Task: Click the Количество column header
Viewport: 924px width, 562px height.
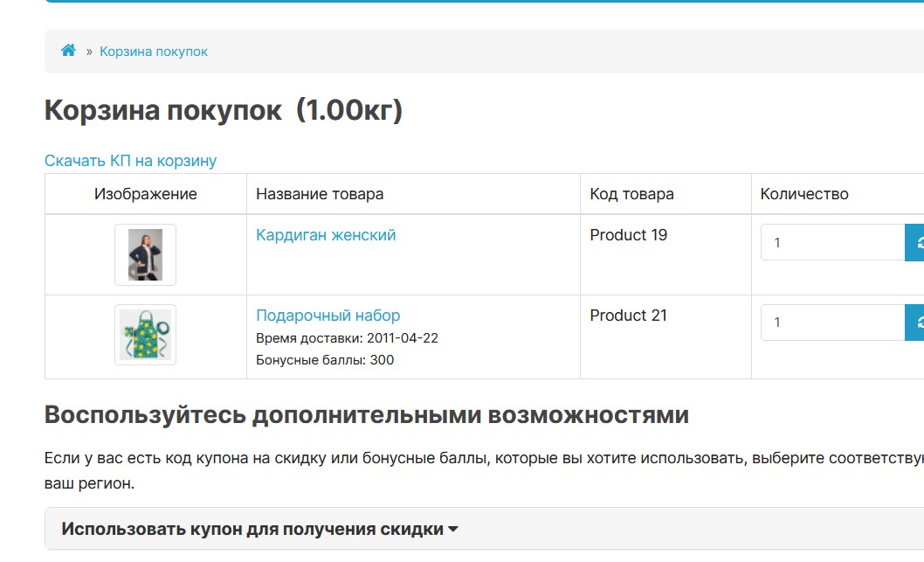Action: pos(804,194)
